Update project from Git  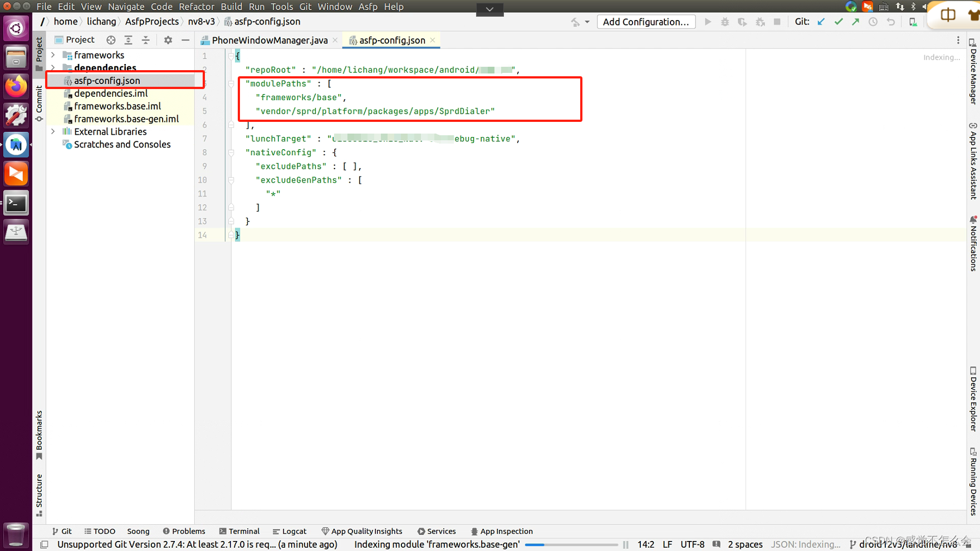click(821, 21)
